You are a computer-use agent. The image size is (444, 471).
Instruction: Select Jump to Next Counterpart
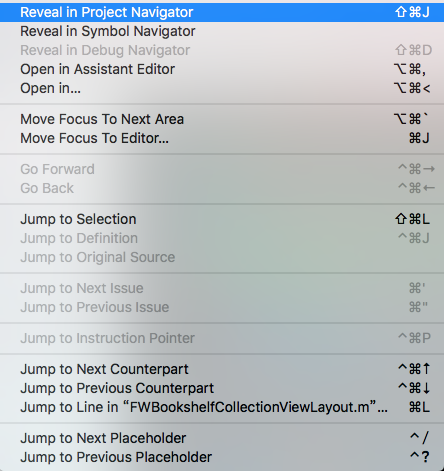click(x=222, y=369)
